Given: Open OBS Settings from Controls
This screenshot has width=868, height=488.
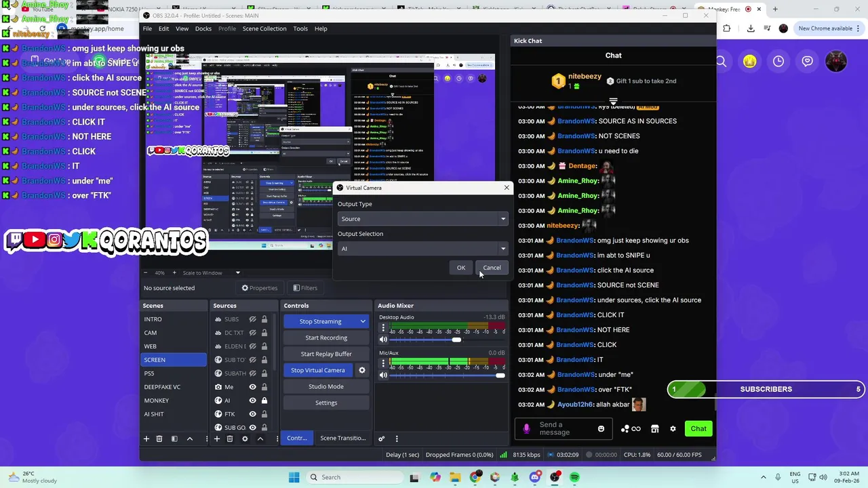Looking at the screenshot, I should click(x=326, y=403).
